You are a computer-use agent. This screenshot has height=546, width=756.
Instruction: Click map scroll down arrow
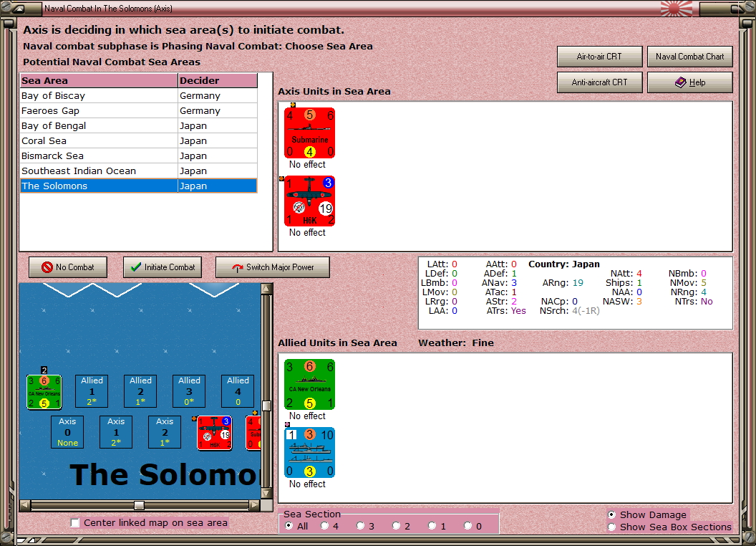[266, 494]
